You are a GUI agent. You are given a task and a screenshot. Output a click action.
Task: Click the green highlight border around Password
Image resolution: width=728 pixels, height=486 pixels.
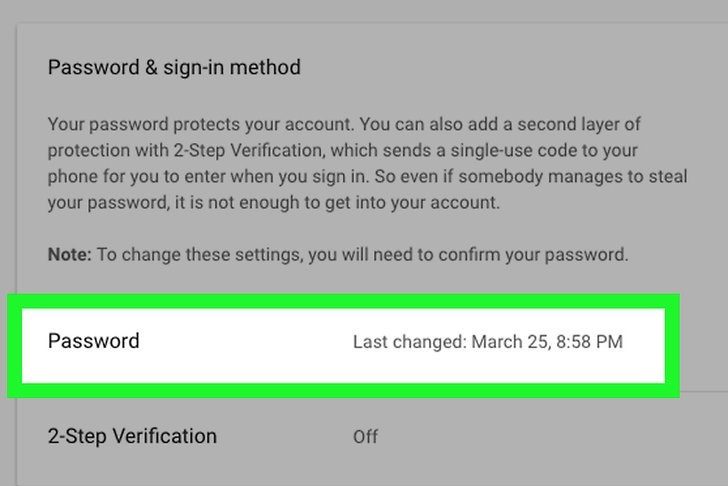340,390
